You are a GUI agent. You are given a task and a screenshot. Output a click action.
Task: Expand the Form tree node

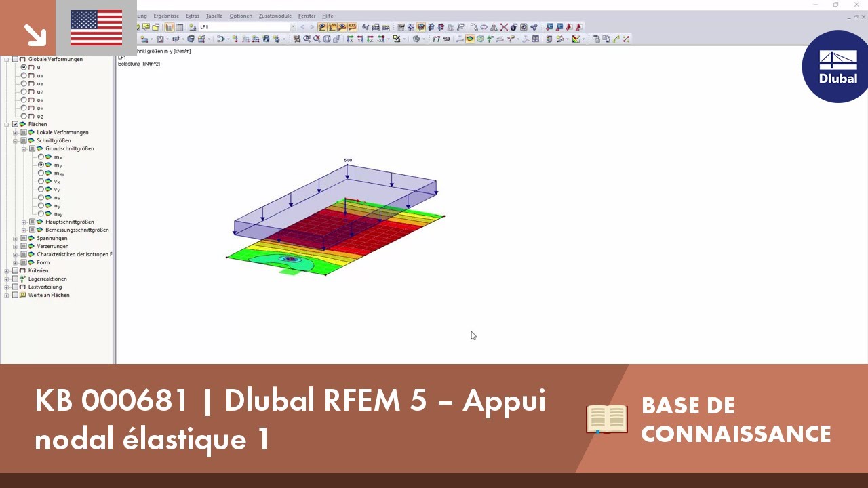[x=15, y=262]
